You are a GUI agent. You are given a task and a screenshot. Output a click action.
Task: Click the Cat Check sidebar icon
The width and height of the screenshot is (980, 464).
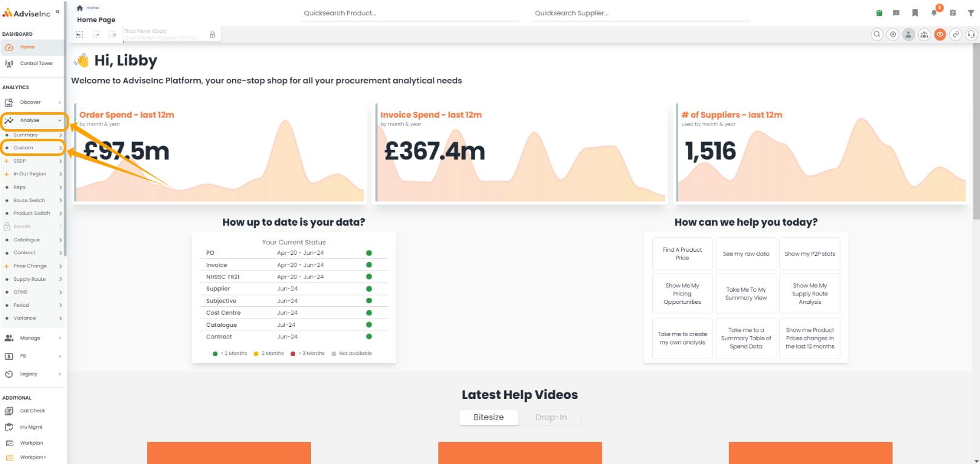click(x=9, y=411)
